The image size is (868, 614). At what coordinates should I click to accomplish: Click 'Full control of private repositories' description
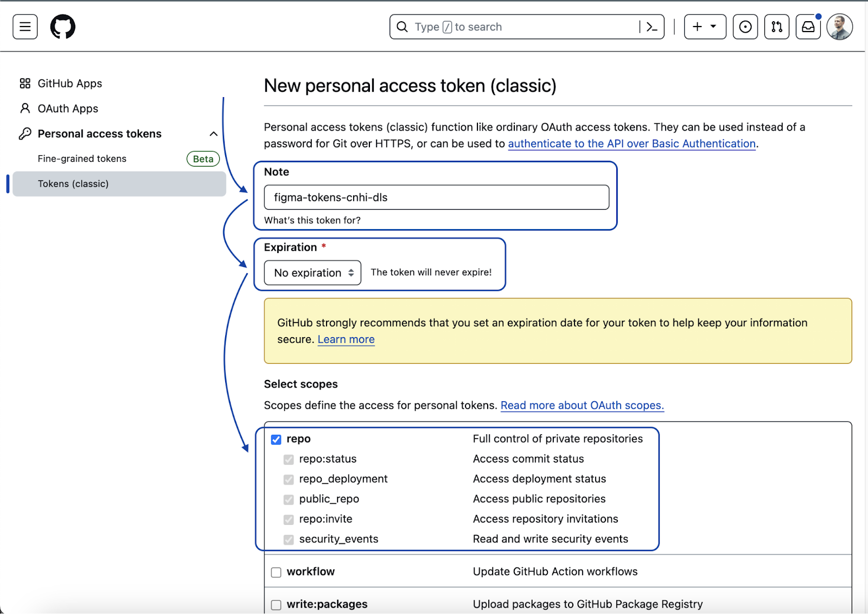click(558, 439)
